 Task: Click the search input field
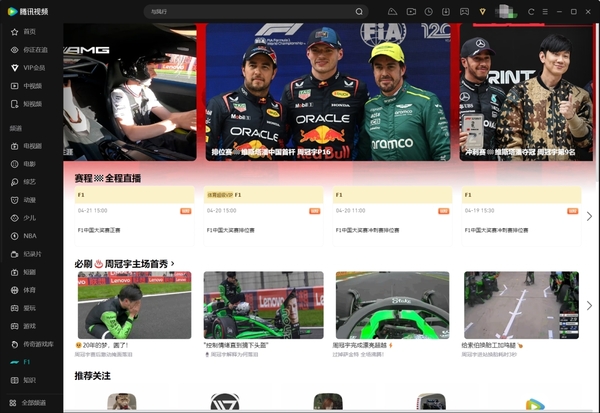251,11
